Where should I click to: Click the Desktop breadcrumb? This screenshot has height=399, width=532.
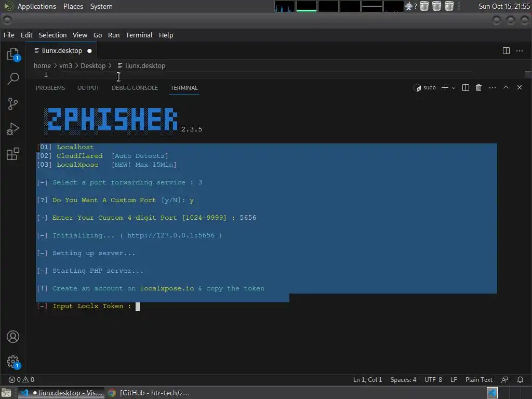click(93, 65)
